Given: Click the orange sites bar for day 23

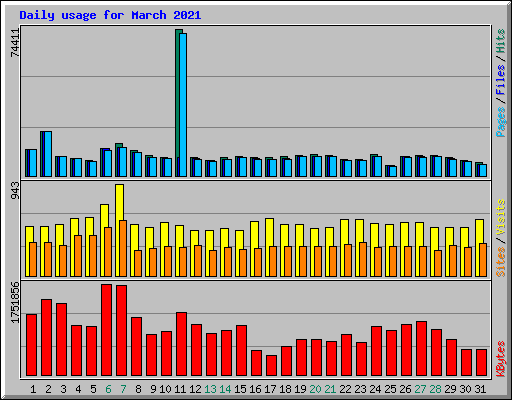Looking at the screenshot, I should [x=363, y=259].
